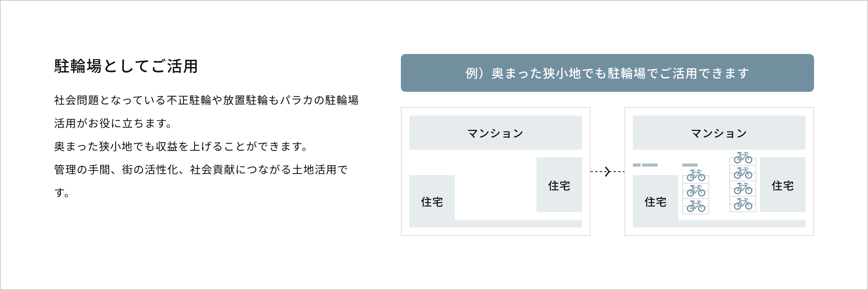868x290 pixels.
Task: Click the right-side 住宅 block in the left diagram
Action: coord(559,185)
